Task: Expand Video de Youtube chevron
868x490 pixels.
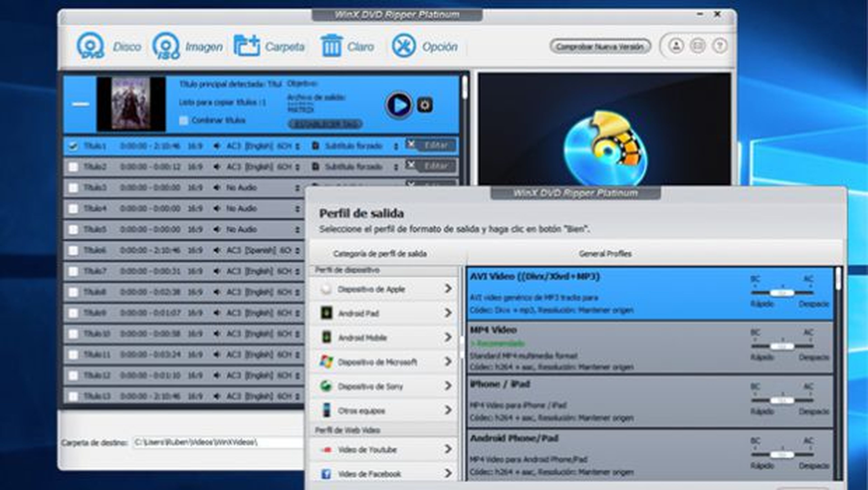Action: click(448, 449)
